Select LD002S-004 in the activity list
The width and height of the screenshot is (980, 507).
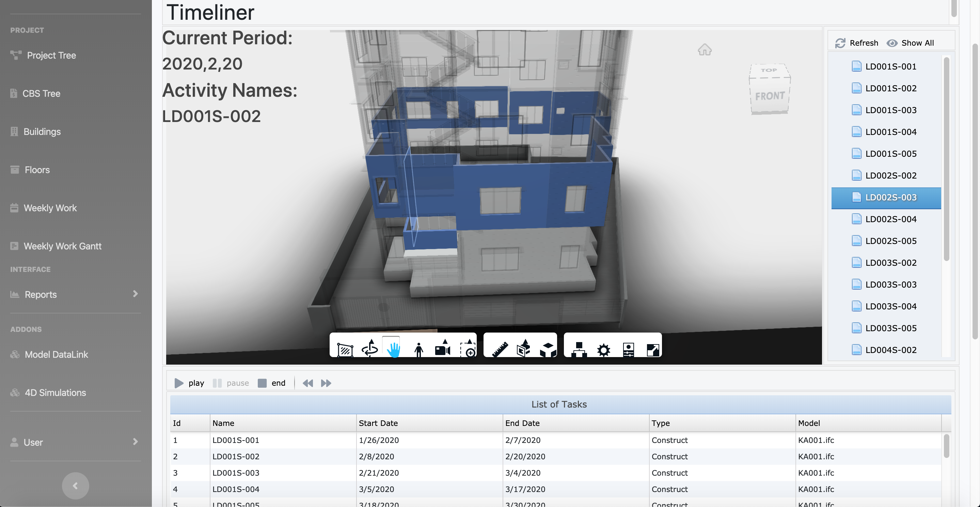pos(890,219)
